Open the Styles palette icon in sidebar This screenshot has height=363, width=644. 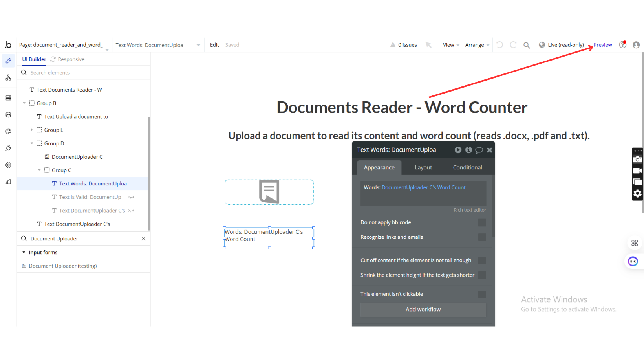(8, 132)
